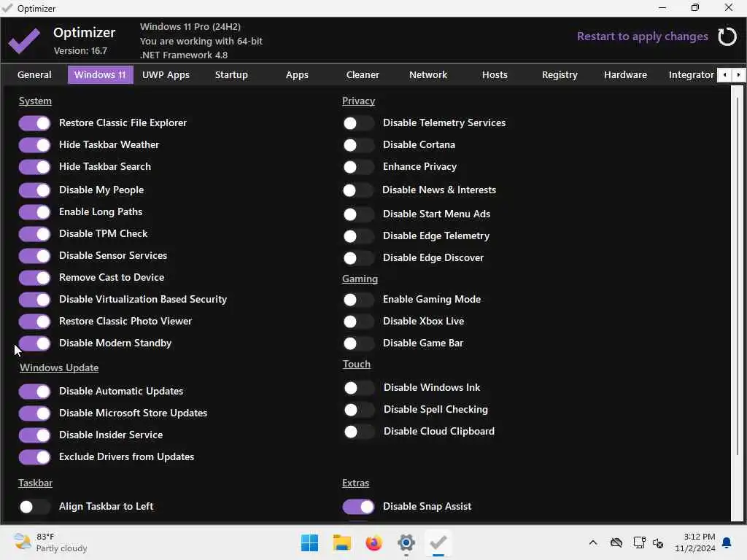Screen dimensions: 747x560
Task: Open the Network tab
Action: [x=427, y=75]
